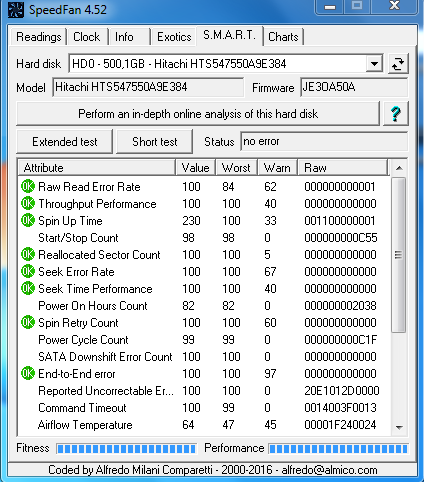424x482 pixels.
Task: Open the Info tab
Action: coord(128,37)
